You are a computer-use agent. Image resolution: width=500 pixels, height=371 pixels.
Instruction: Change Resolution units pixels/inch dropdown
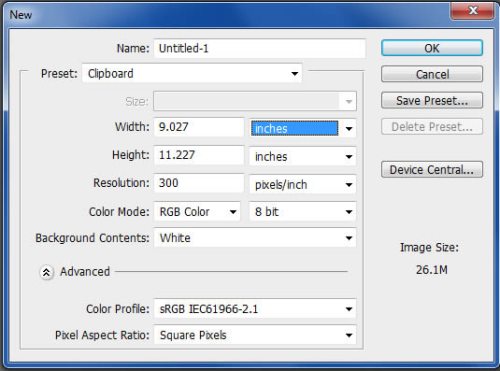tap(303, 184)
